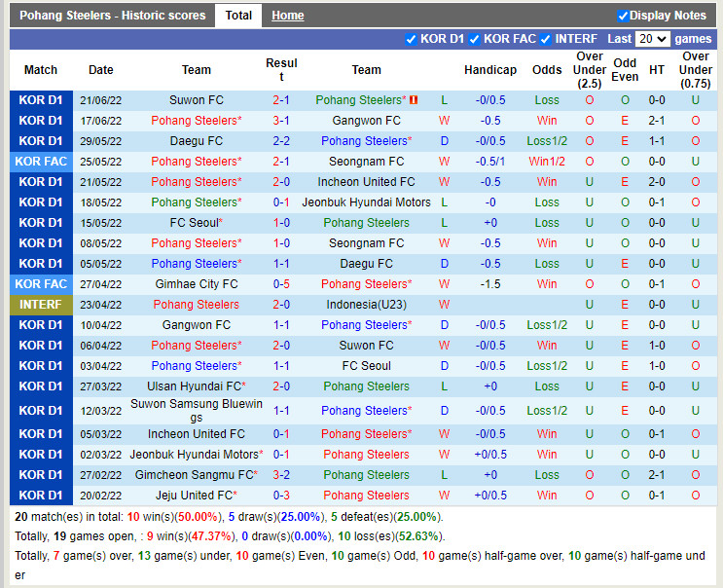Click the KOR D1 label dated 02/03/22
This screenshot has width=723, height=588.
point(41,455)
